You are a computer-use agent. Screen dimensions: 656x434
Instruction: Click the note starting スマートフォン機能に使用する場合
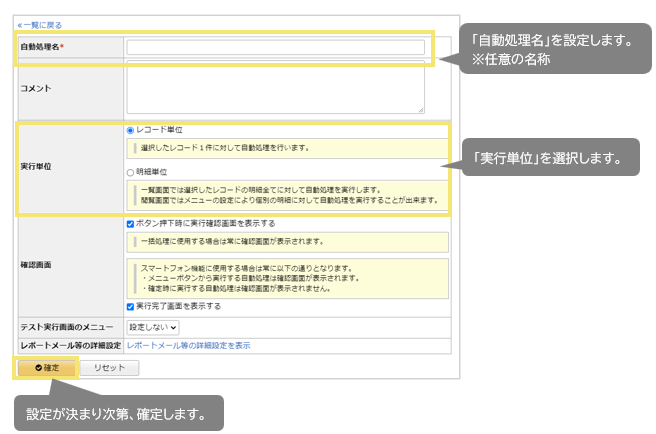click(x=287, y=278)
